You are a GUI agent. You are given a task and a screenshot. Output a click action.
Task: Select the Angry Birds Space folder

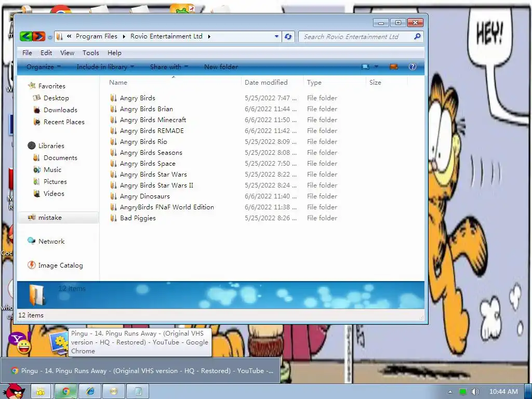(x=148, y=164)
